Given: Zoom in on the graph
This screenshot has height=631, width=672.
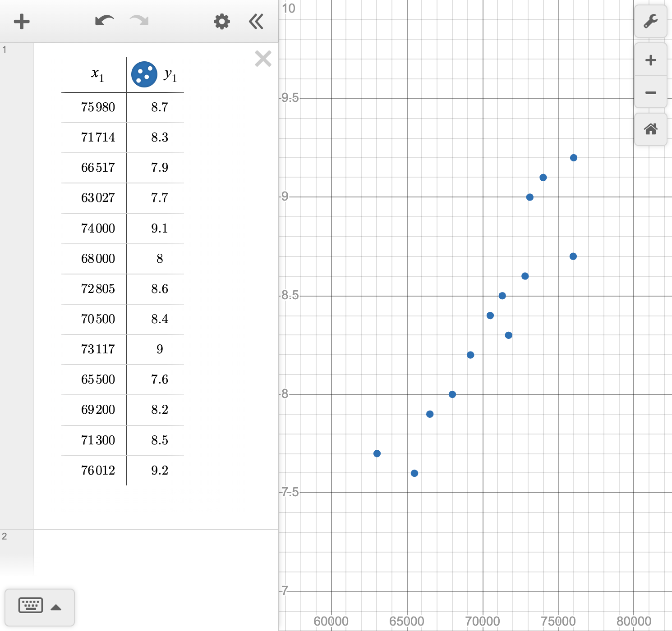Looking at the screenshot, I should coord(651,59).
